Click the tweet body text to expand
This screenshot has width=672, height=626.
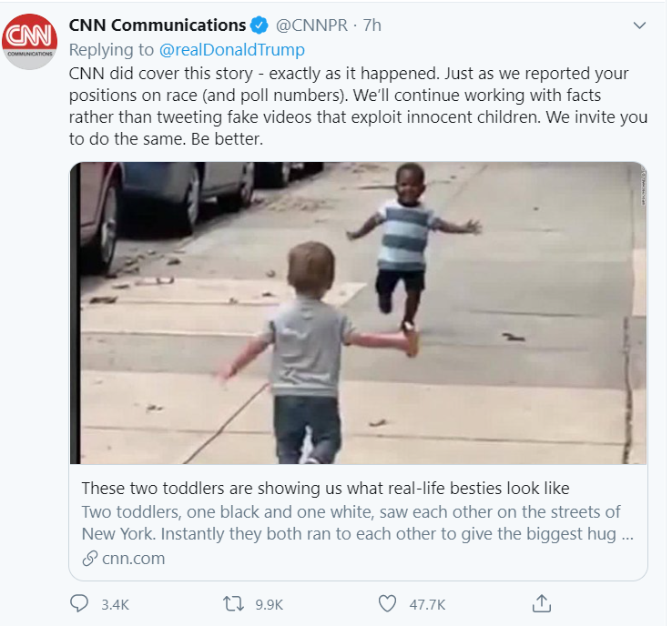click(355, 107)
